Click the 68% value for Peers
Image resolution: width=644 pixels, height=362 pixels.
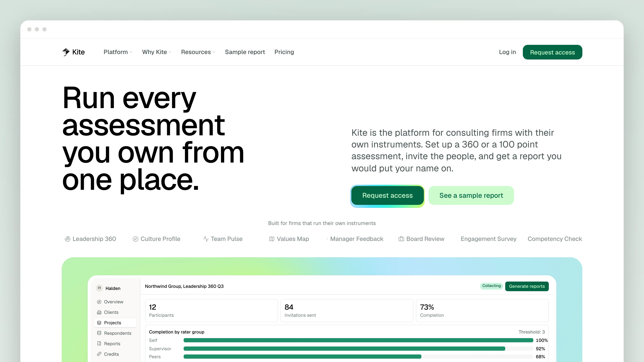pyautogui.click(x=540, y=357)
